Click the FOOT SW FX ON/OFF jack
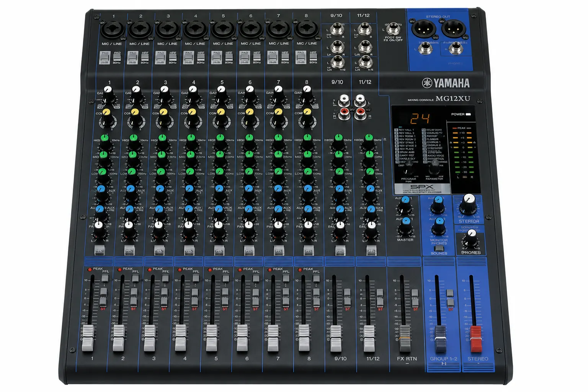The width and height of the screenshot is (588, 392). pyautogui.click(x=393, y=29)
